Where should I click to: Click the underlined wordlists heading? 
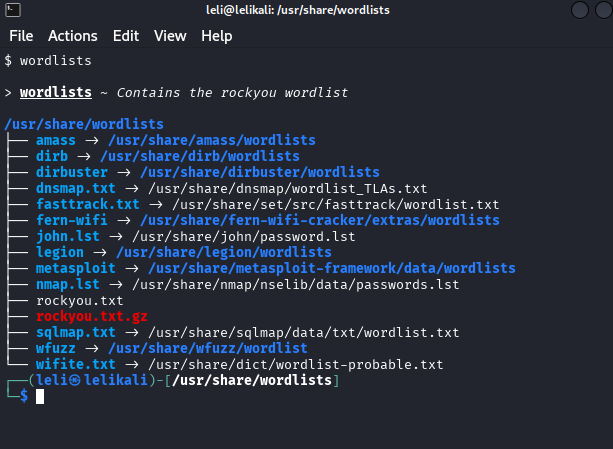[56, 93]
